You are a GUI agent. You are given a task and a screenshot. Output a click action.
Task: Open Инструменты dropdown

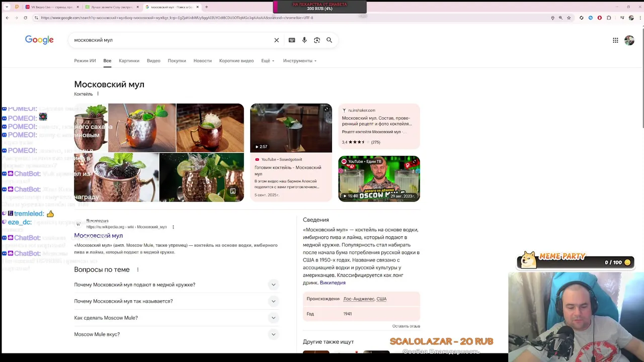[300, 61]
